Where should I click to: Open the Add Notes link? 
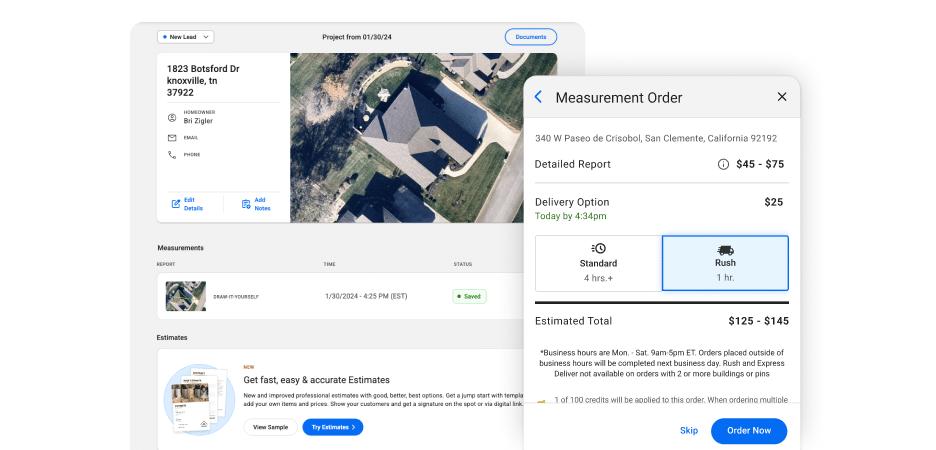pos(263,204)
